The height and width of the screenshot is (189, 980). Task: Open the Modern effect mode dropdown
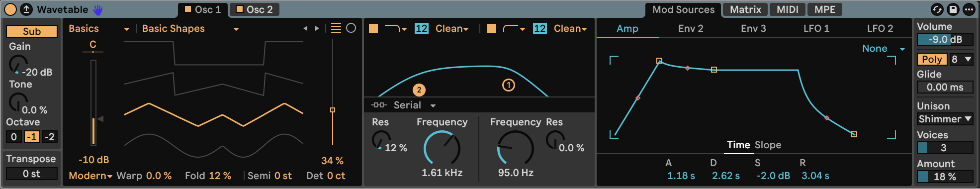pyautogui.click(x=90, y=176)
